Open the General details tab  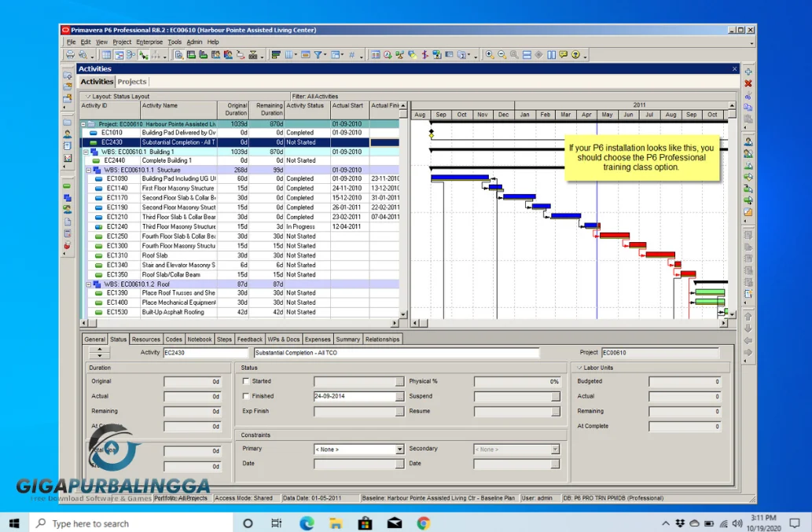tap(95, 339)
